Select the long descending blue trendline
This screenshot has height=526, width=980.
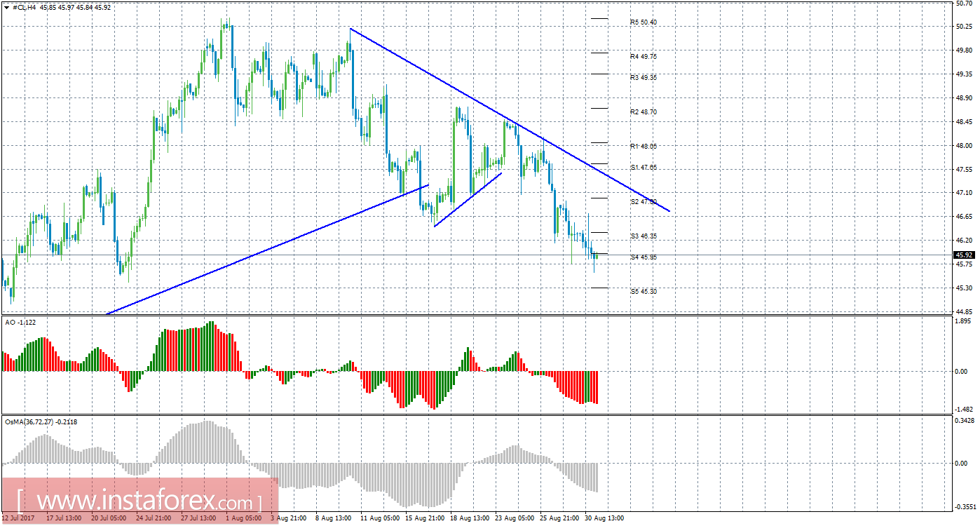point(510,120)
